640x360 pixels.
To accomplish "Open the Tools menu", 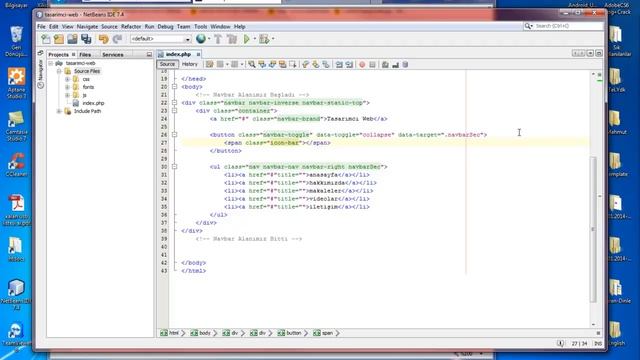I will (x=200, y=27).
